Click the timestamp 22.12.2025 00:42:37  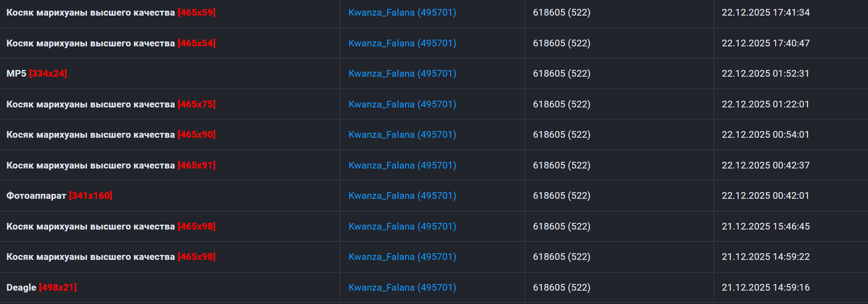point(765,165)
